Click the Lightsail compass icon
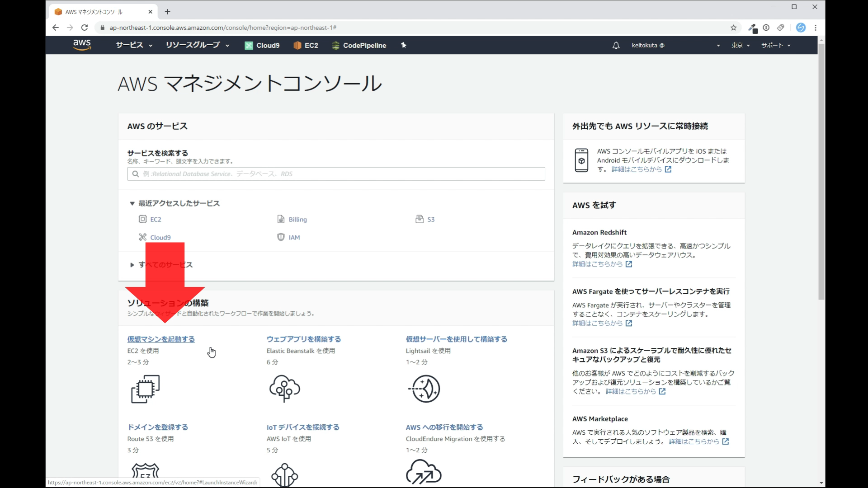This screenshot has height=488, width=868. (424, 389)
